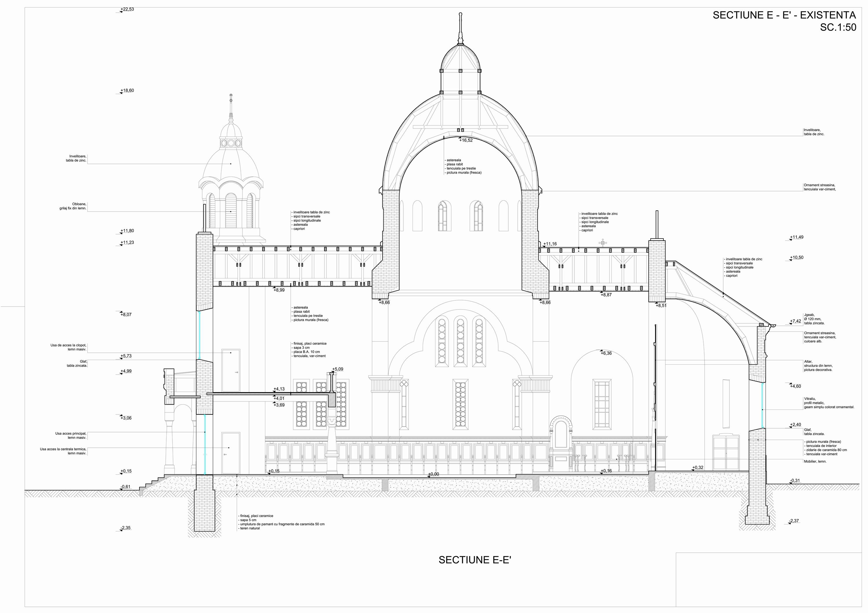Screen dimensions: 868x613
Task: Select the 'Usa de acces la clopot' label
Action: pyautogui.click(x=68, y=347)
